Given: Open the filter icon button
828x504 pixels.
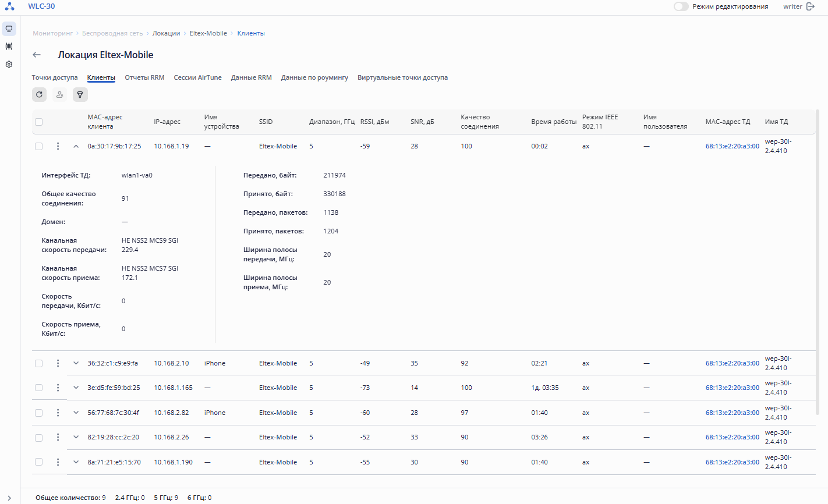Looking at the screenshot, I should point(80,94).
